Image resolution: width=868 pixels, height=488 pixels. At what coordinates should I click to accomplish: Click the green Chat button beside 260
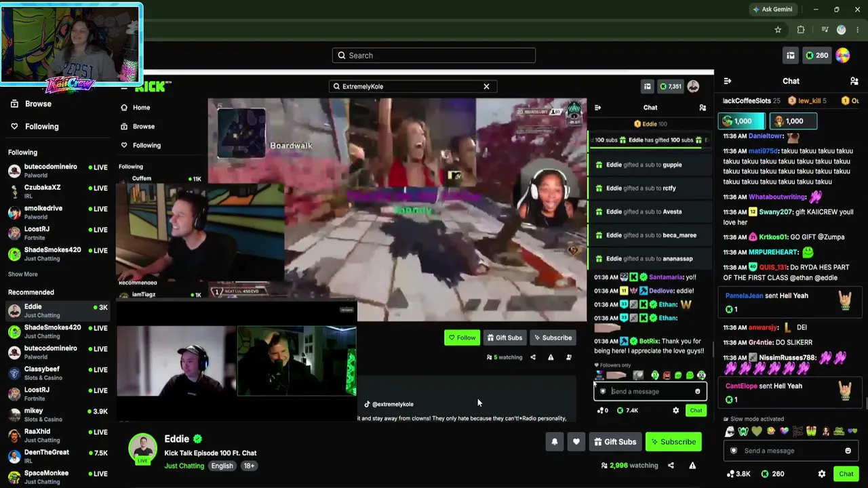click(846, 474)
